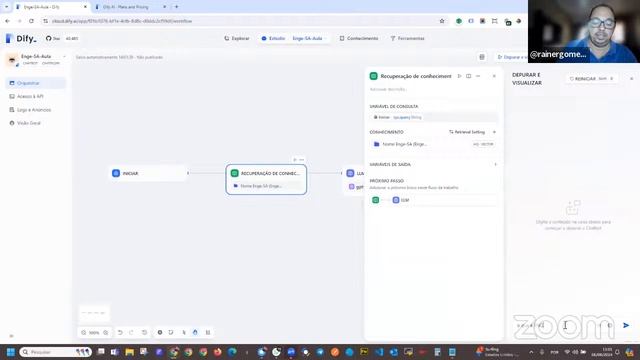Open the Enge-SA-Aula app switcher in top bar

point(309,38)
